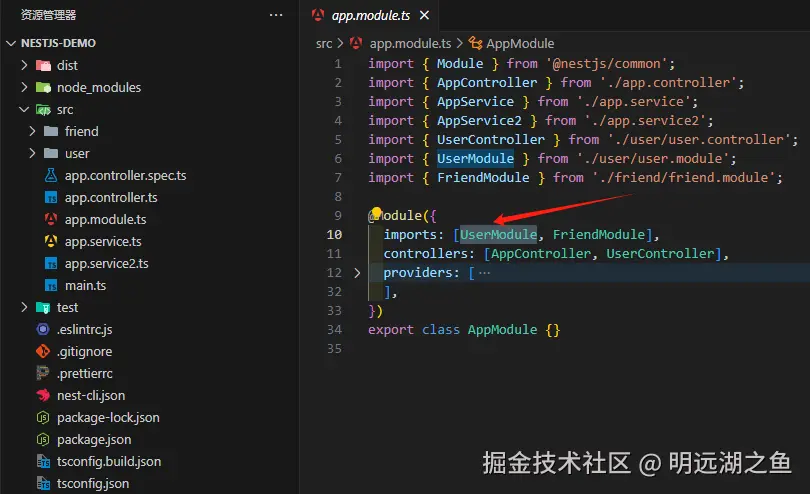Screen dimensions: 810x494
Task: Click the user folder icon
Action: pyautogui.click(x=51, y=153)
